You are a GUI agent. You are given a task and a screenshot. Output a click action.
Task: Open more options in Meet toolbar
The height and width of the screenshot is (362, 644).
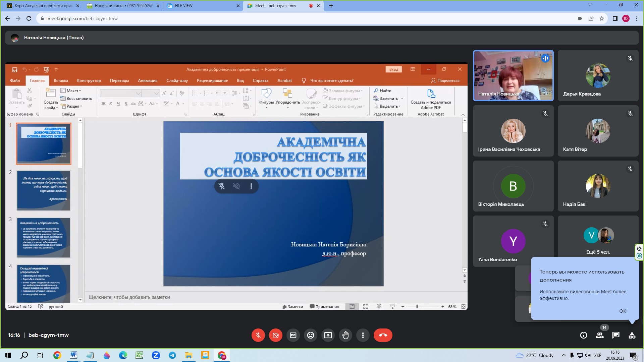point(363,335)
